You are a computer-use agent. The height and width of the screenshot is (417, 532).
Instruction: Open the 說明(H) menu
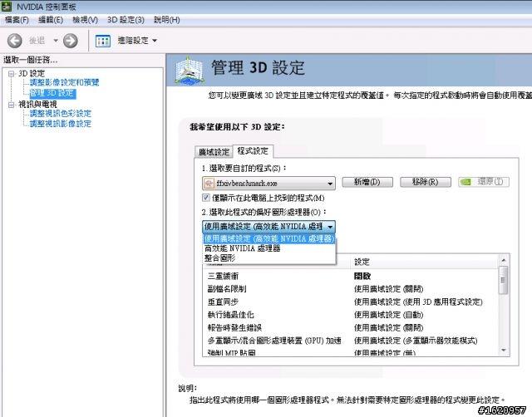click(x=166, y=20)
